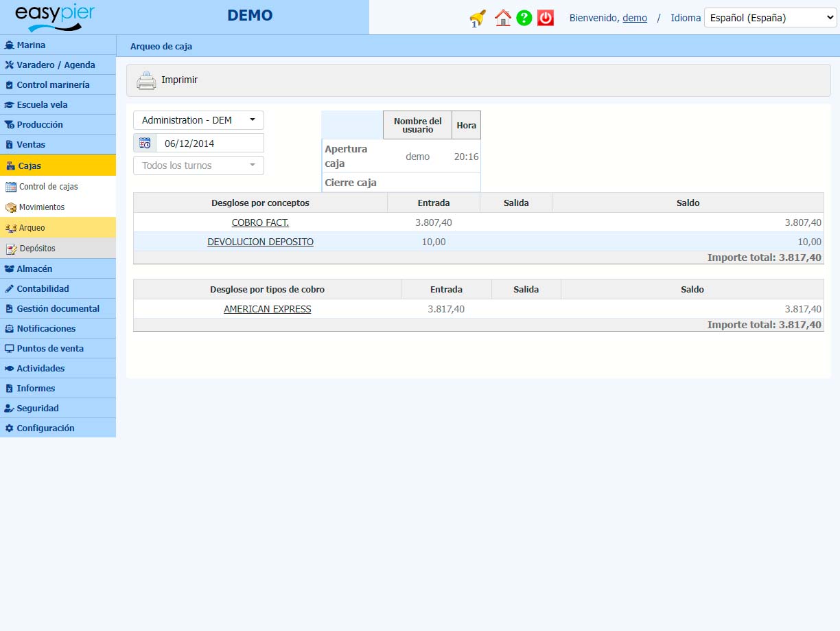Open the Contabilidad menu

(x=58, y=289)
